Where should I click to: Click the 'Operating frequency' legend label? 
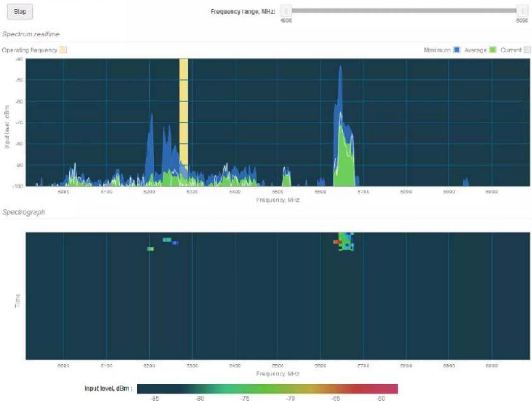29,50
